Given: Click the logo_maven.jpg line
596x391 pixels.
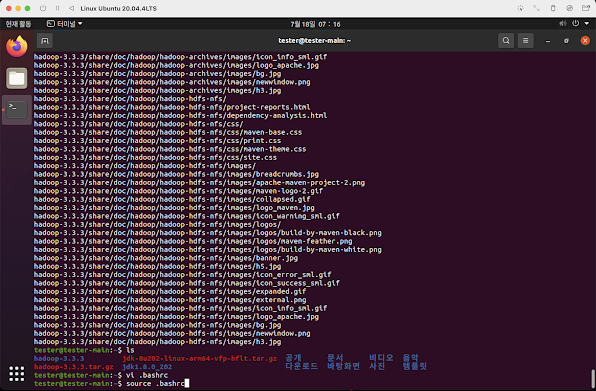Looking at the screenshot, I should (174, 207).
